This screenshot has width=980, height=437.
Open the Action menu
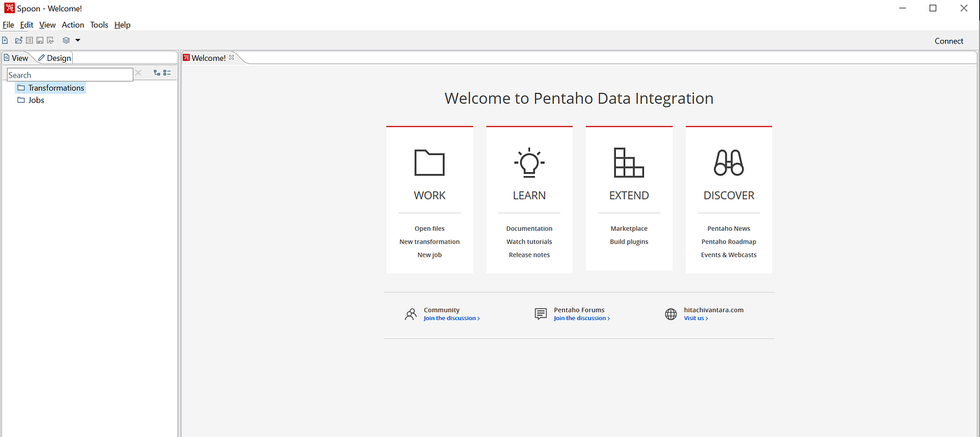tap(73, 24)
